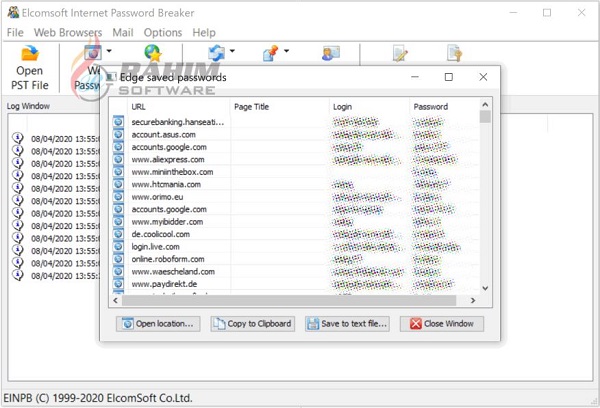The image size is (600, 408).
Task: Click the document with key toolbar icon
Action: 454,53
